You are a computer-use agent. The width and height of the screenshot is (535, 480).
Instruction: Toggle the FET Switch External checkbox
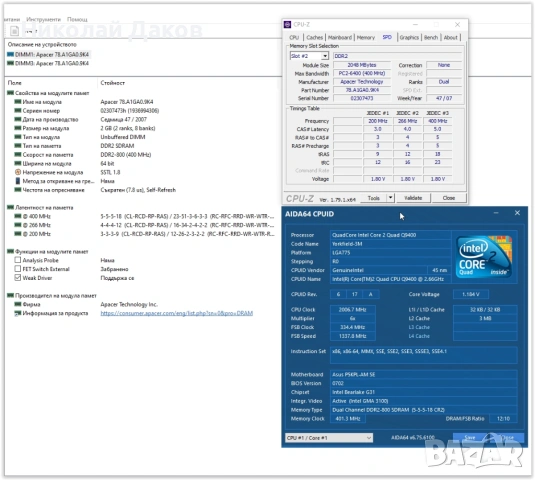click(x=18, y=269)
